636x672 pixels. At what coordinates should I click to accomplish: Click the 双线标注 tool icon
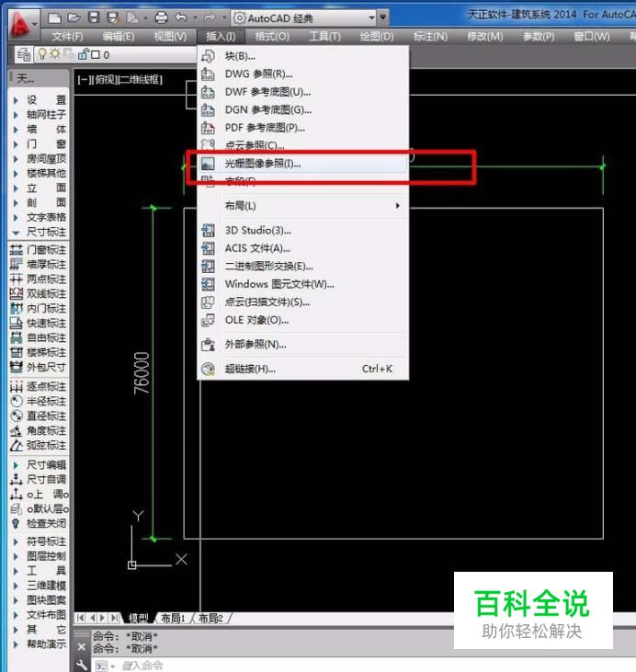pyautogui.click(x=17, y=294)
